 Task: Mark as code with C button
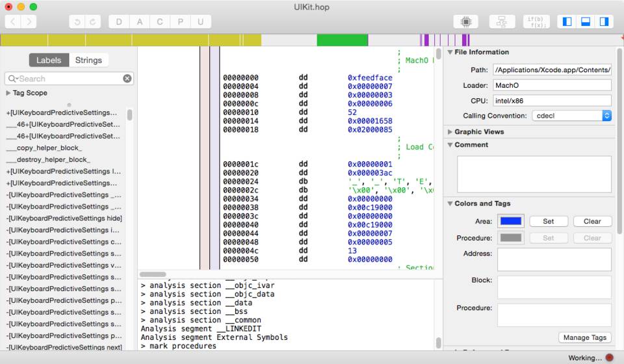click(160, 21)
